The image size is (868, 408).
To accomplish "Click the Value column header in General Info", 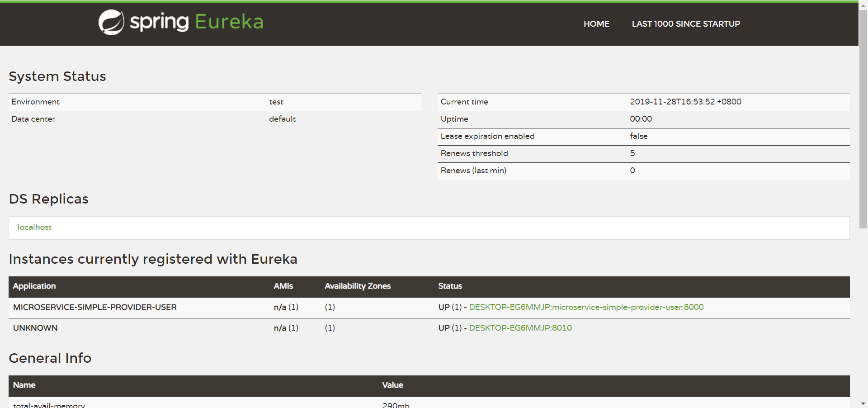I will [x=392, y=385].
